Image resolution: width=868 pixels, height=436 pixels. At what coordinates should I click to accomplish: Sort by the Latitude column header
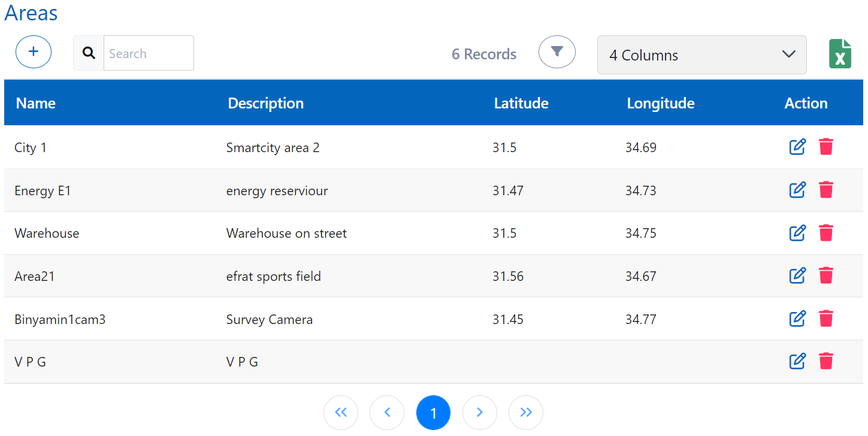click(521, 103)
